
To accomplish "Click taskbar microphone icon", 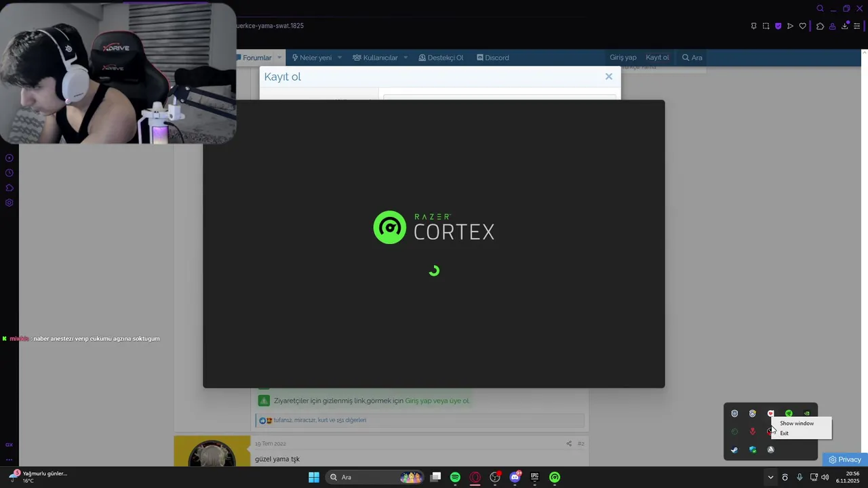I will point(800,477).
